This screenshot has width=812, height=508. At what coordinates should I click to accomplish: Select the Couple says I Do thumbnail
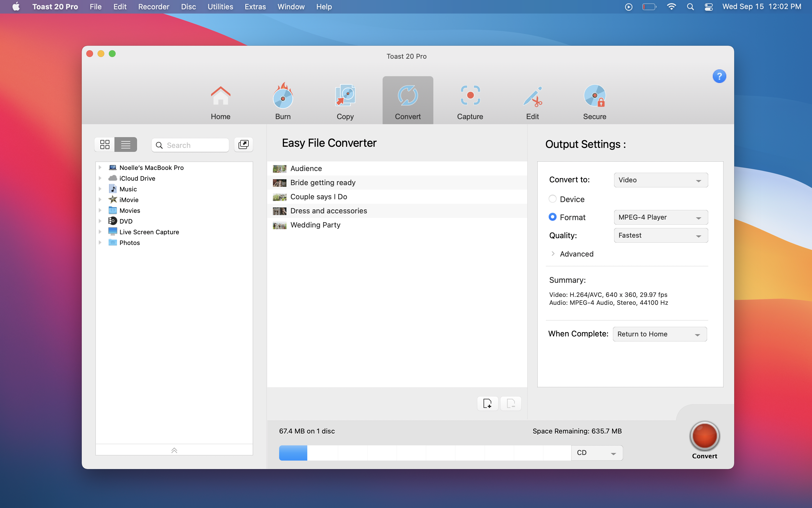[279, 196]
